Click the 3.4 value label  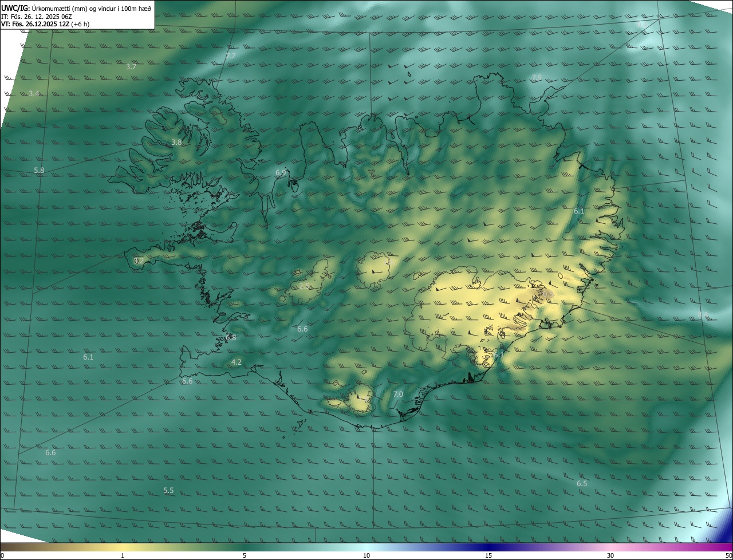[34, 93]
